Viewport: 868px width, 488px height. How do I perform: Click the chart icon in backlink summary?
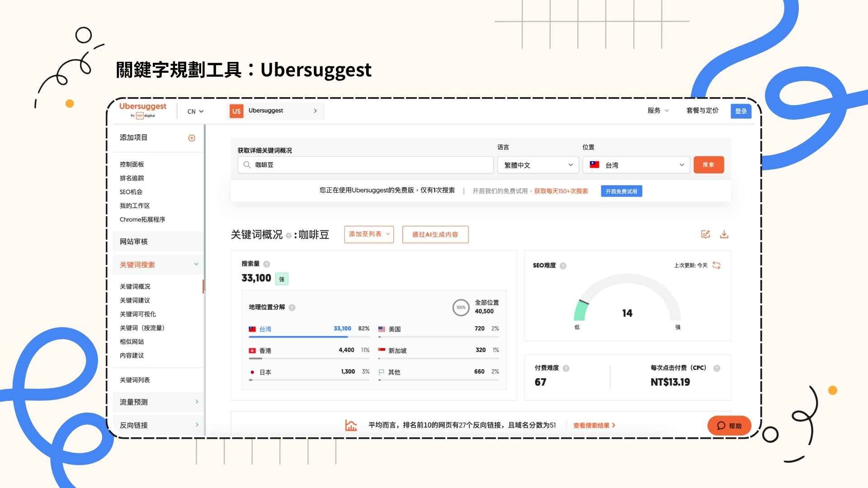351,425
